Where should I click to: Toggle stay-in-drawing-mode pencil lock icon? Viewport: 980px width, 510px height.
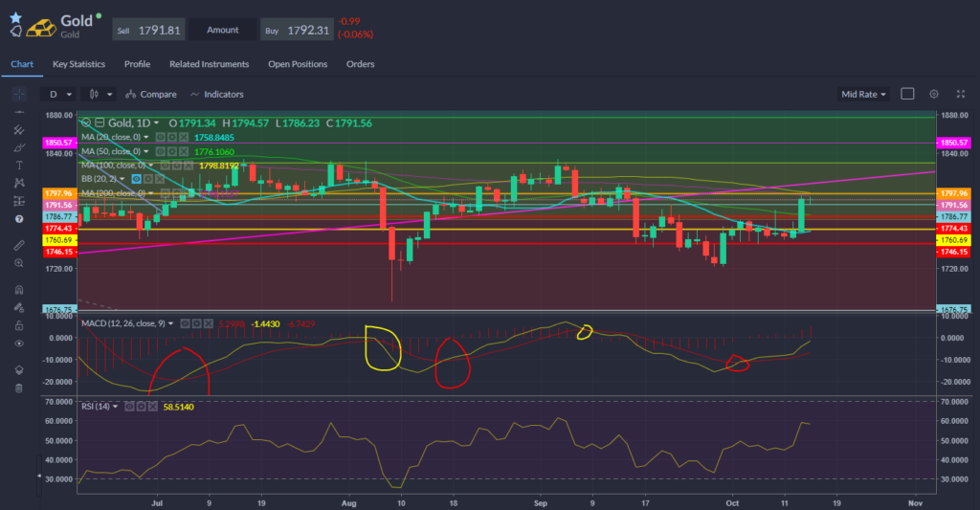(19, 307)
